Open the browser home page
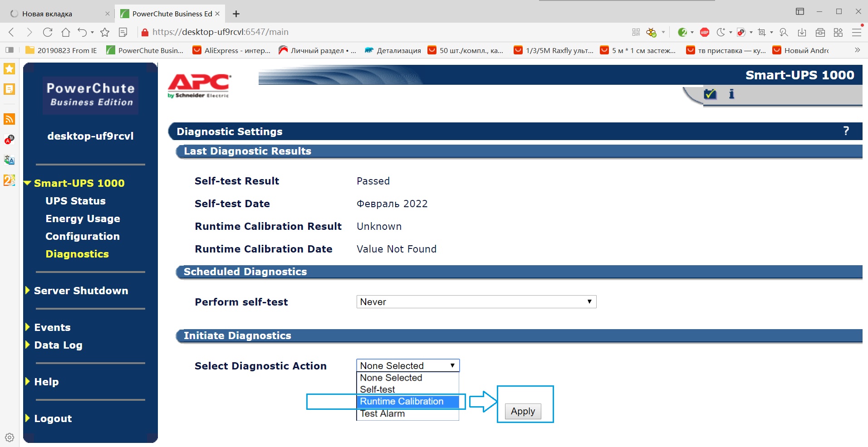Image resolution: width=868 pixels, height=447 pixels. point(66,32)
